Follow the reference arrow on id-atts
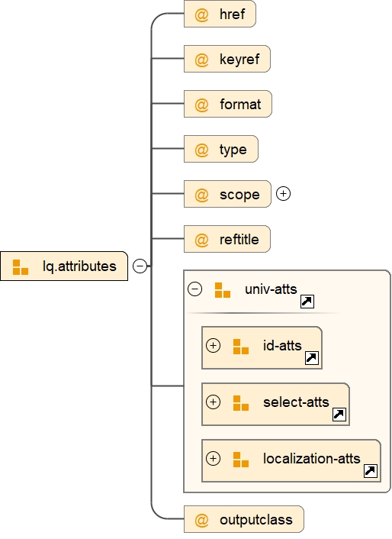The image size is (392, 539). coord(312,358)
